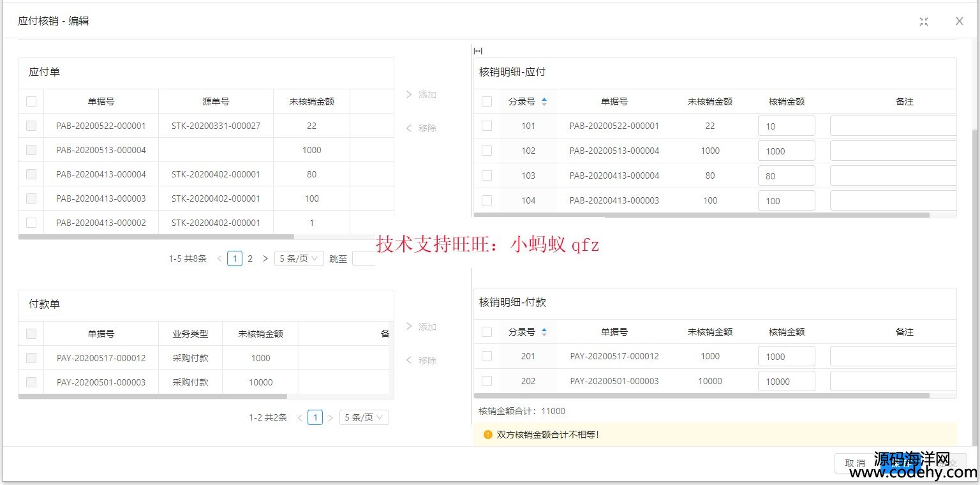Image resolution: width=980 pixels, height=485 pixels.
Task: Click 备注 field for entry 103
Action: (x=893, y=175)
